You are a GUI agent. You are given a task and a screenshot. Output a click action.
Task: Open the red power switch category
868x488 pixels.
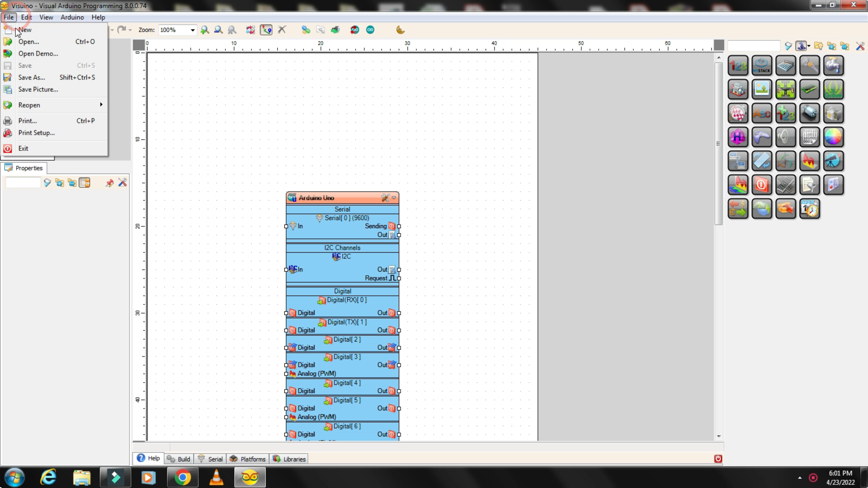762,185
